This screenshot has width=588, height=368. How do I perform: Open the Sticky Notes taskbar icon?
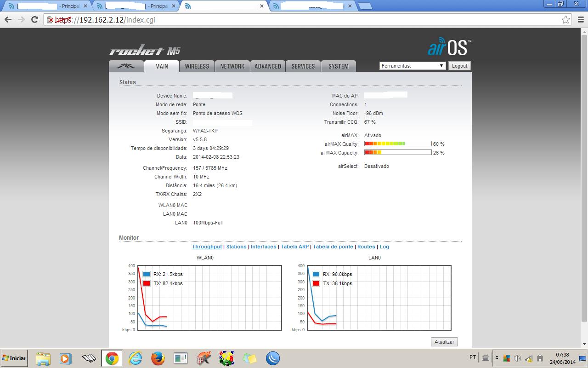click(249, 358)
